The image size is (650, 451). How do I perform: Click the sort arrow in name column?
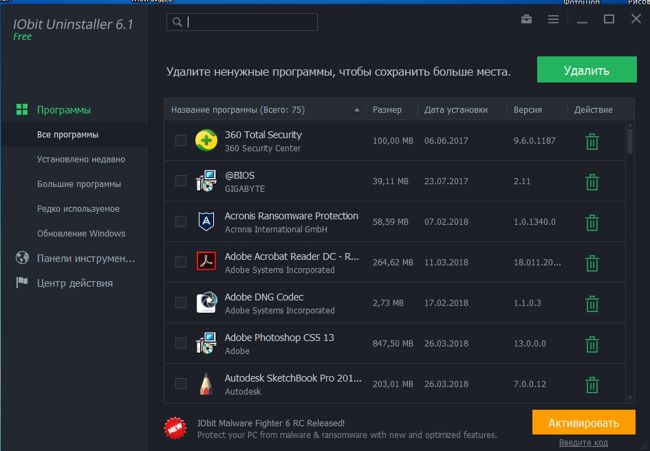(357, 110)
